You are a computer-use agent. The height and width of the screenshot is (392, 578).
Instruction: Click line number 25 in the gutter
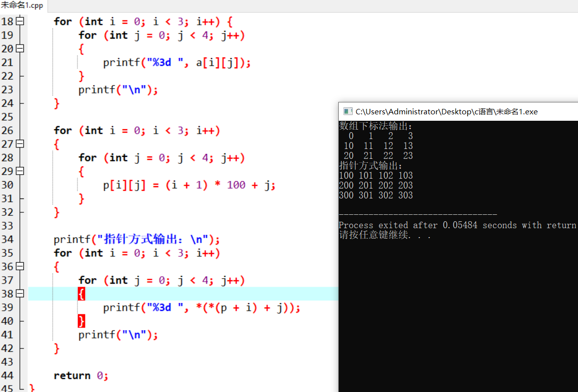point(7,117)
